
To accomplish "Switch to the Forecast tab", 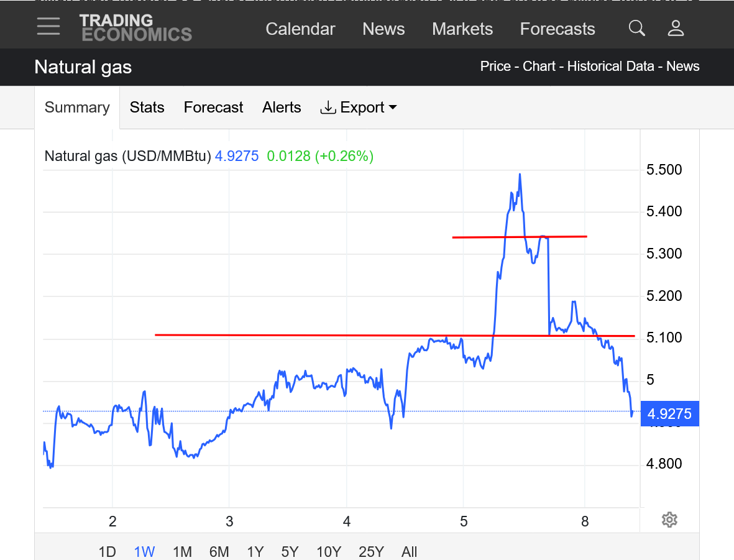I will click(213, 108).
